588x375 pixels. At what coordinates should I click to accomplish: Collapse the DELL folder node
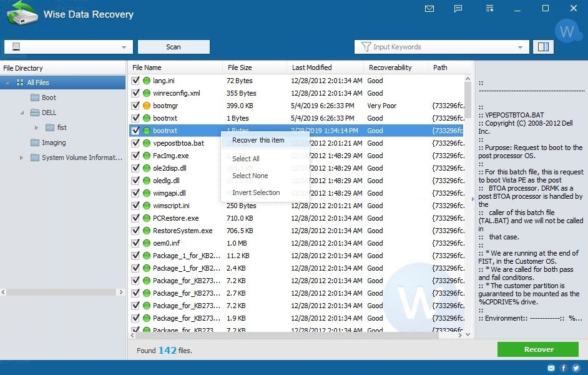[22, 112]
